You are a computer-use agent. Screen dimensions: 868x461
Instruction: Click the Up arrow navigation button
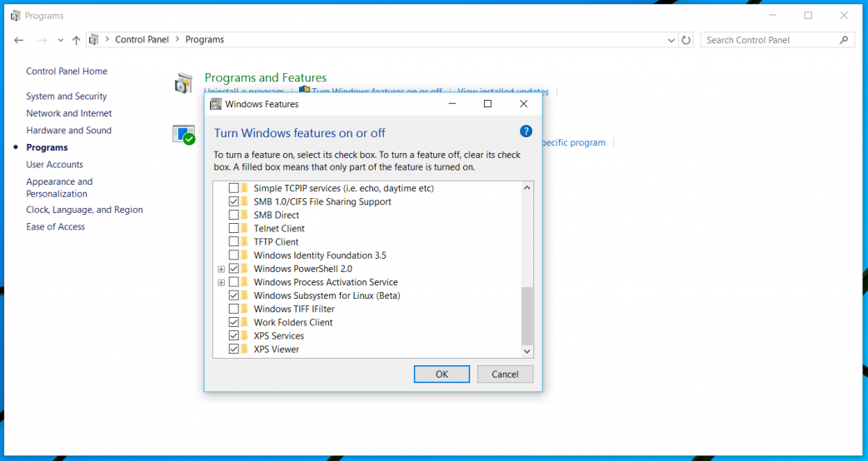pos(77,40)
